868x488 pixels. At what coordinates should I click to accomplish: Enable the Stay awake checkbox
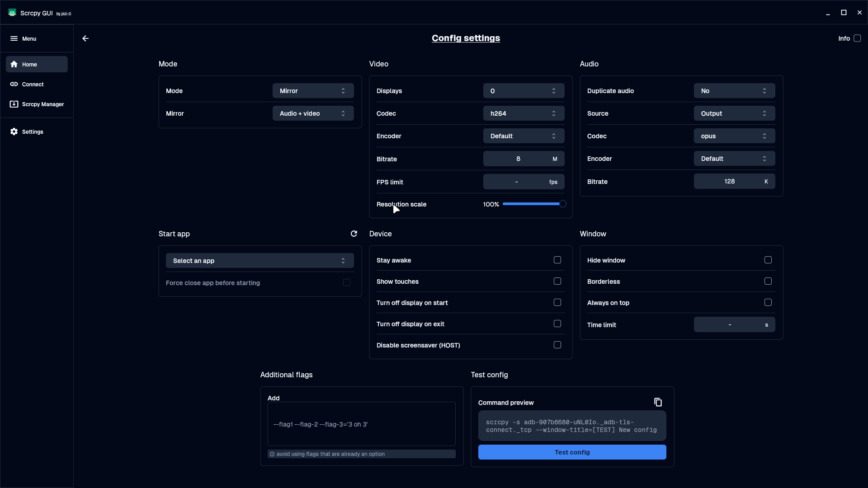coord(557,260)
